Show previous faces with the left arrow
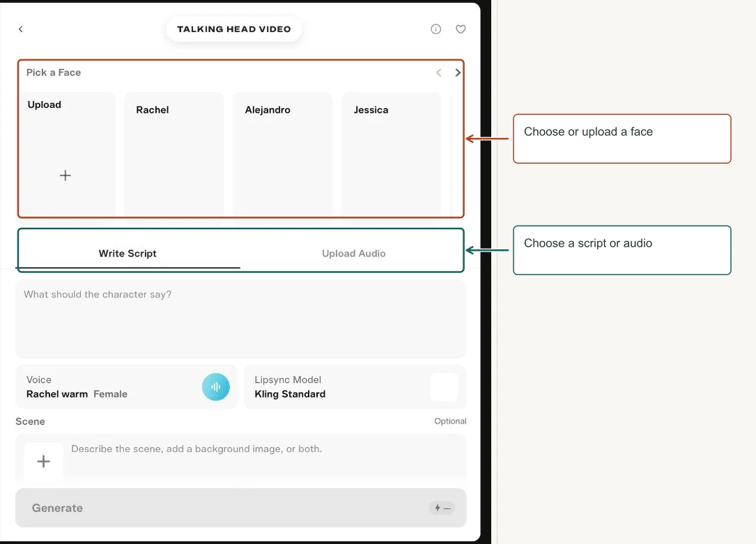756x544 pixels. 439,72
